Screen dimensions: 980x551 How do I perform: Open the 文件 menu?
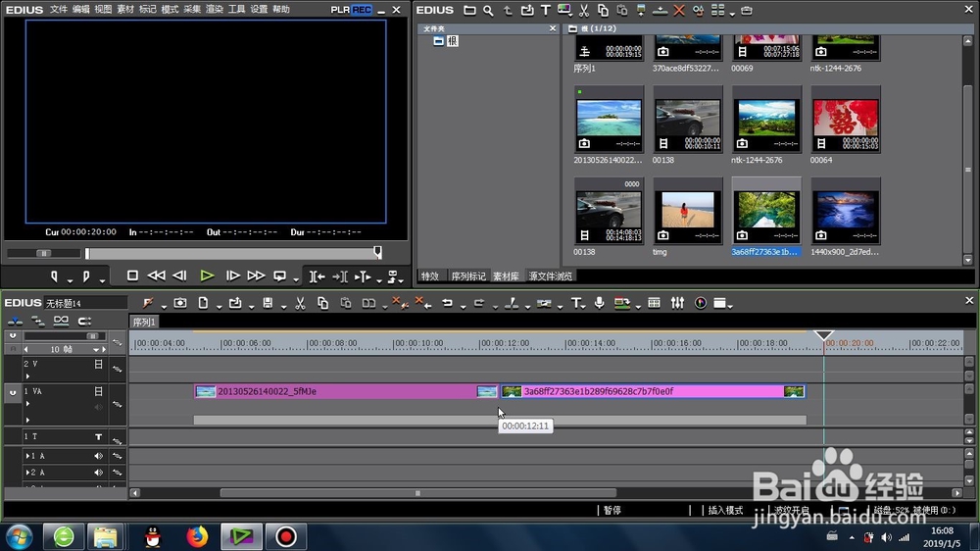pyautogui.click(x=58, y=10)
